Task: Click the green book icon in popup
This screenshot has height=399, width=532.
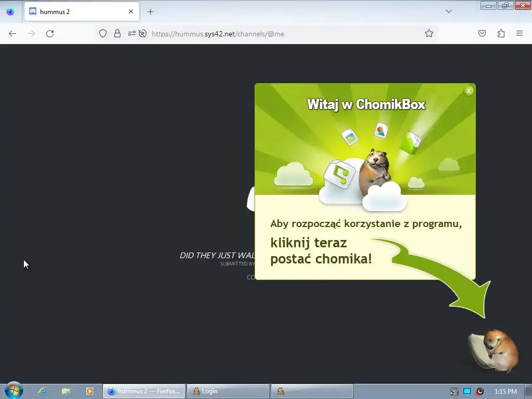Action: point(410,142)
